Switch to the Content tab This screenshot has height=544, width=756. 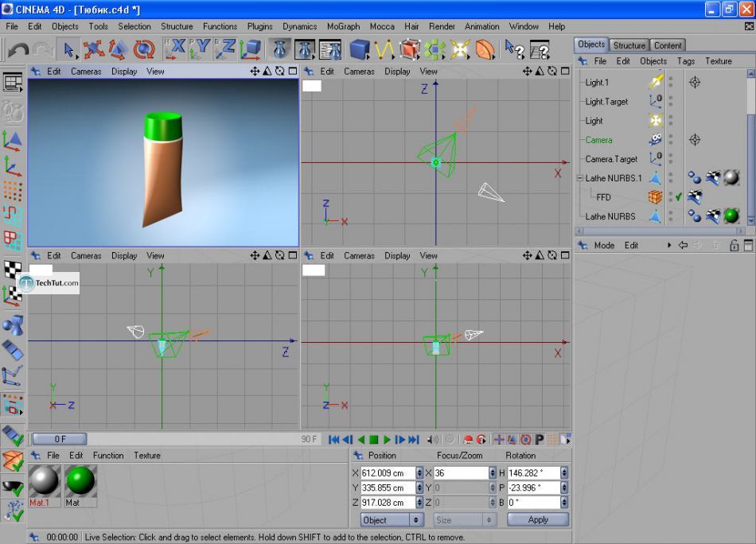668,45
